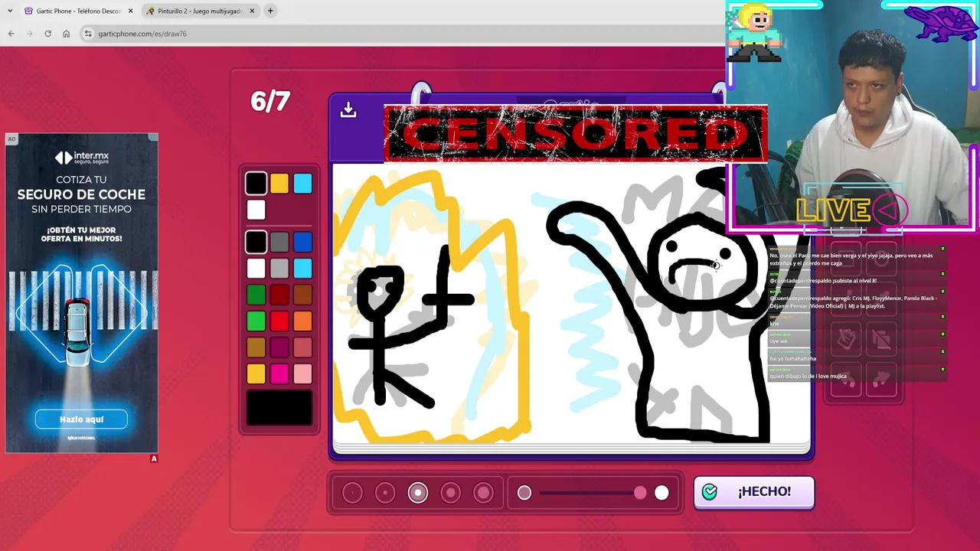
Task: Select dark red in the main palette
Action: 279,295
